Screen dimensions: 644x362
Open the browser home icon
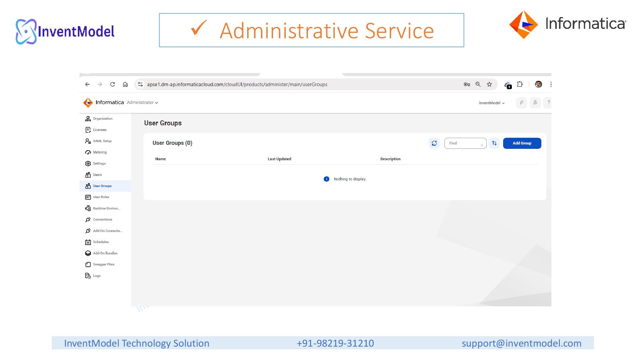[125, 84]
